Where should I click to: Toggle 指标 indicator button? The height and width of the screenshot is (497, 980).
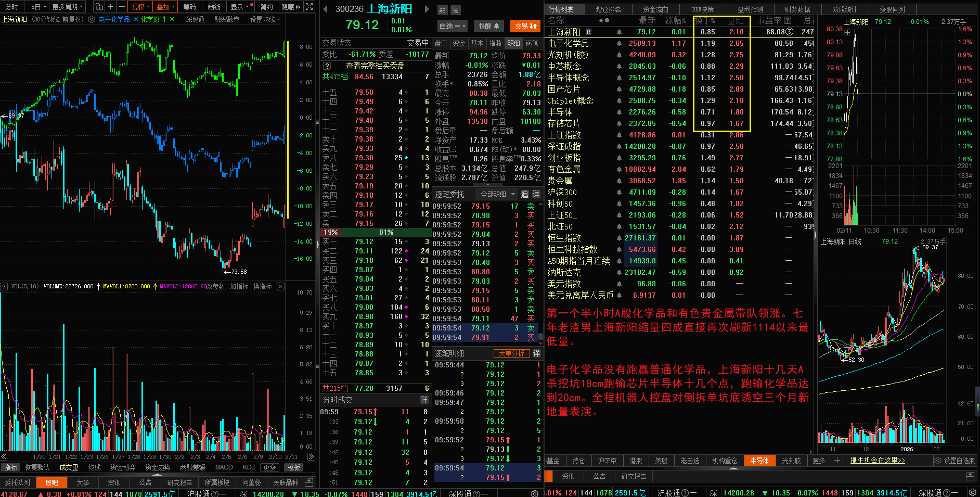pos(10,467)
